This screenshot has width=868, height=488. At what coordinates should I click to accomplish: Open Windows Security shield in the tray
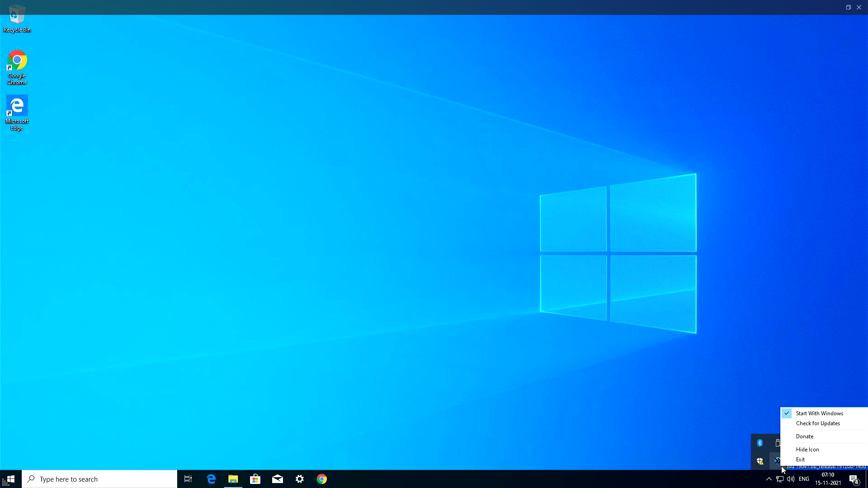(x=759, y=460)
